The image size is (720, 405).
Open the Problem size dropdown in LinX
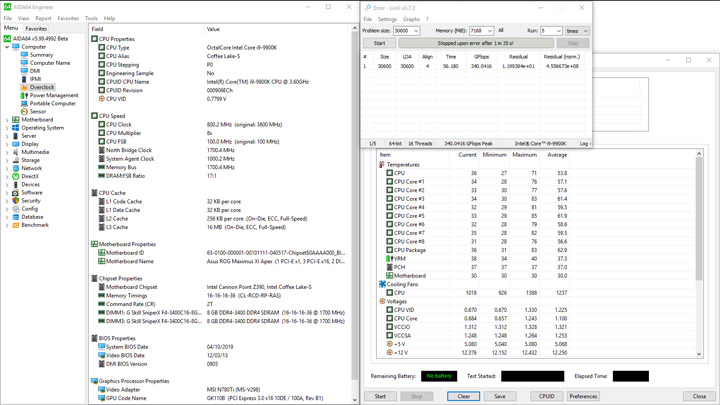pyautogui.click(x=415, y=31)
